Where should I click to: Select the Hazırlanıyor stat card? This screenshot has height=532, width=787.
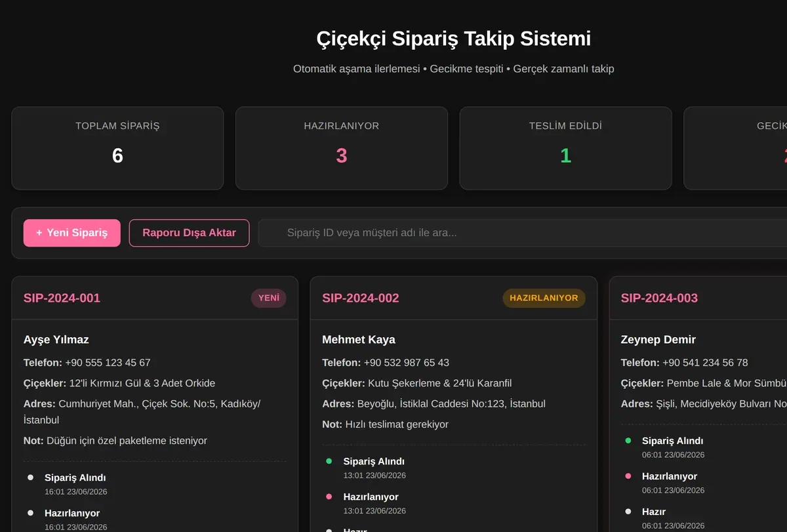coord(342,148)
